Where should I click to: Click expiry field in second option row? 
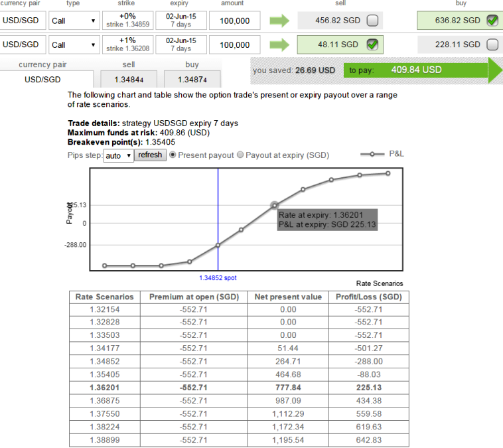181,44
